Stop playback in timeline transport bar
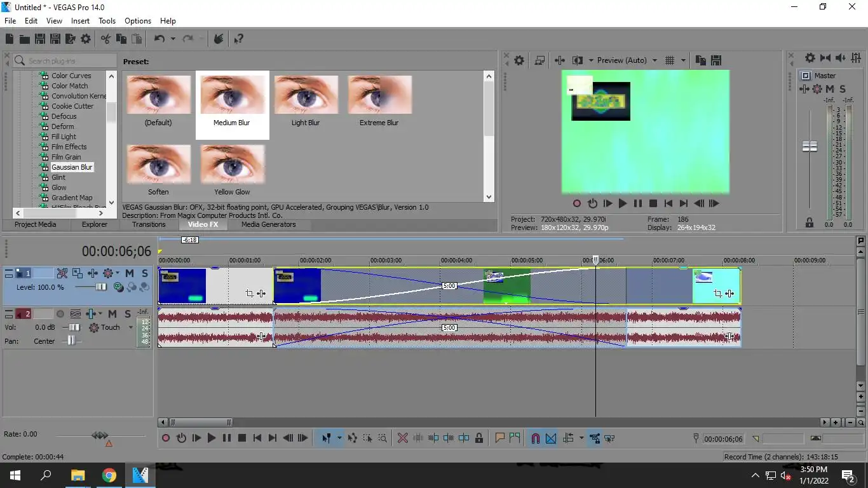868x488 pixels. (x=242, y=438)
